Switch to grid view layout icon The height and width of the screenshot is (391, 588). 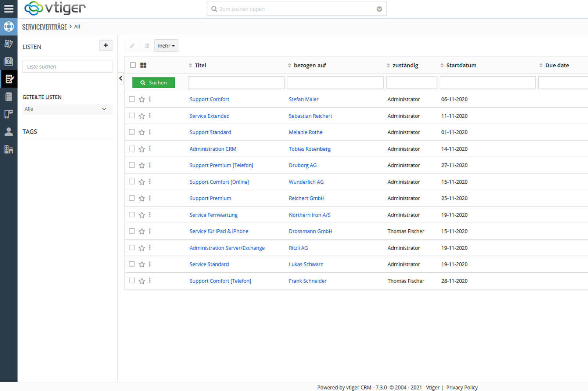(x=143, y=65)
